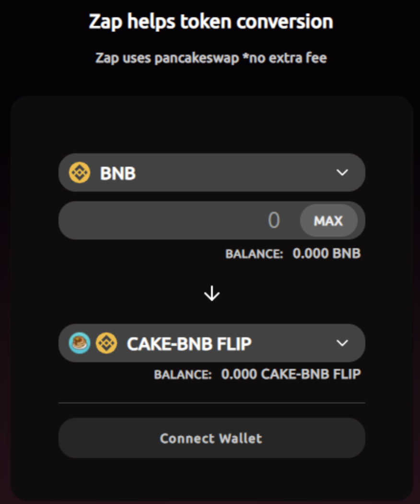420x504 pixels.
Task: Click the BALANCE label under the destination selector
Action: click(x=183, y=375)
